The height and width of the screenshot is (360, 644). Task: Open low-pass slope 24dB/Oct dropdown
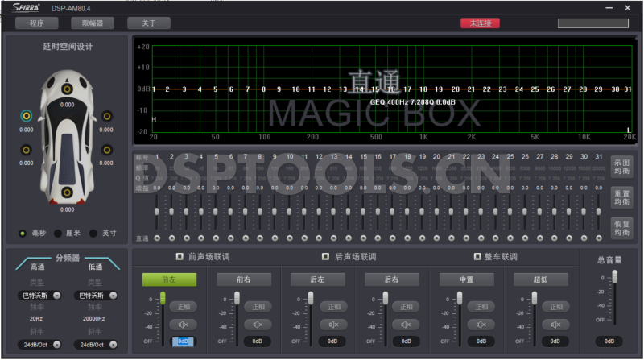point(96,345)
